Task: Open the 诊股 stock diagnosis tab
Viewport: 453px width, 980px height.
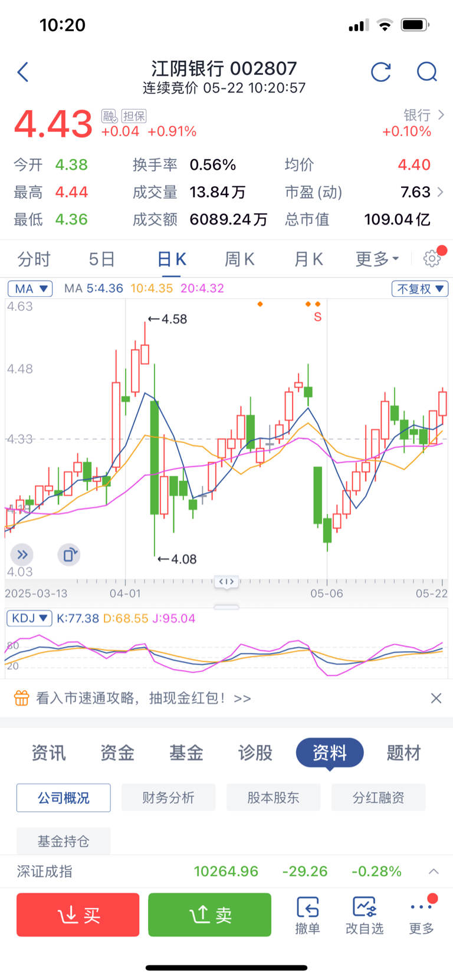Action: (x=255, y=753)
